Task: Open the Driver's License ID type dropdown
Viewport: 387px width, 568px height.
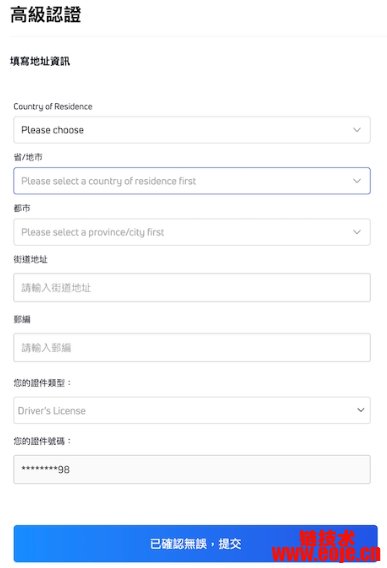Action: click(x=192, y=410)
